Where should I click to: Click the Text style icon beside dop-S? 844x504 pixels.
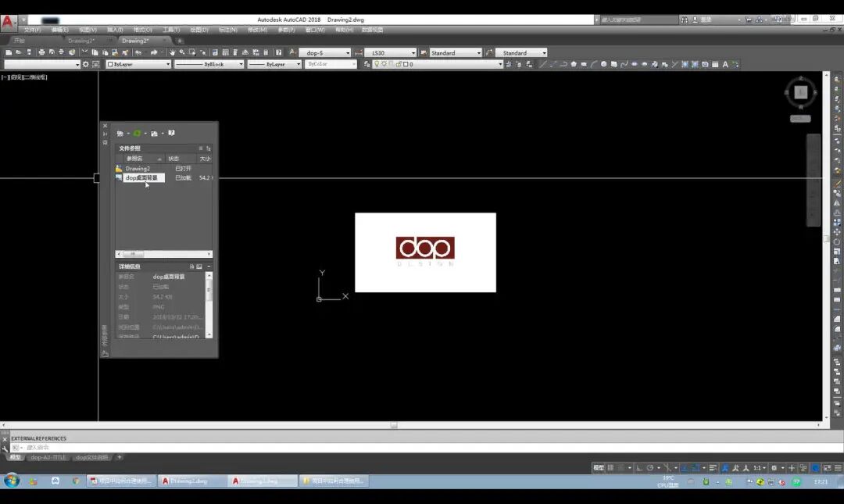(x=292, y=53)
